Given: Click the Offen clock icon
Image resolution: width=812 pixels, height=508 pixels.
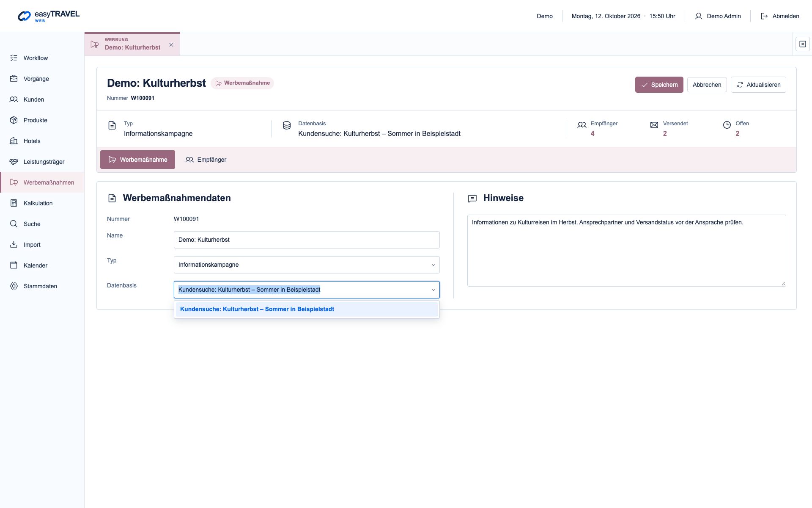Looking at the screenshot, I should (727, 125).
